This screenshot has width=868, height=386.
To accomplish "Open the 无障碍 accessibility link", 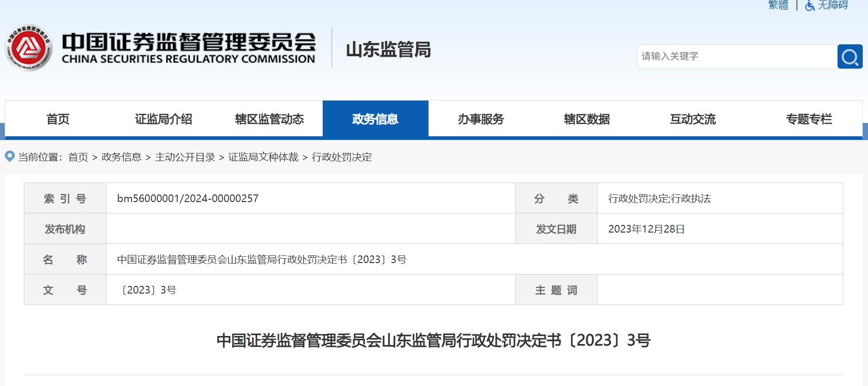I will (x=833, y=5).
